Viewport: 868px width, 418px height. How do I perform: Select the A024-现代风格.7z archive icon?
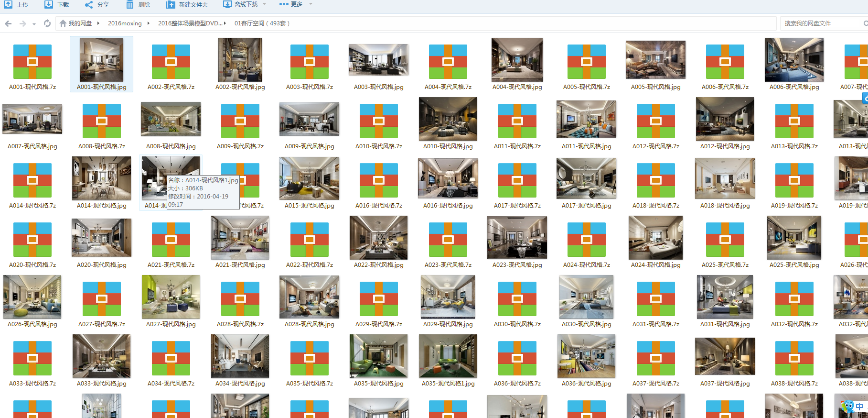tap(587, 240)
